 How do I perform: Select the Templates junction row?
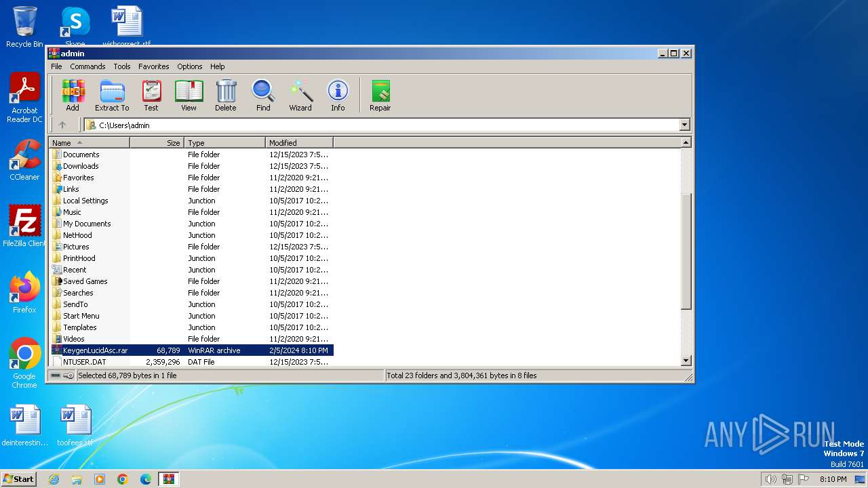coord(191,327)
